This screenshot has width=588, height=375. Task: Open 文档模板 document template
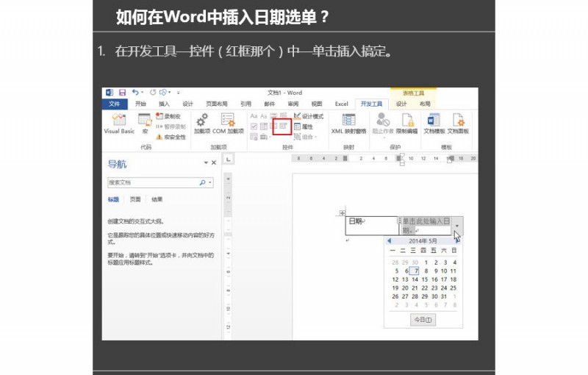point(434,124)
